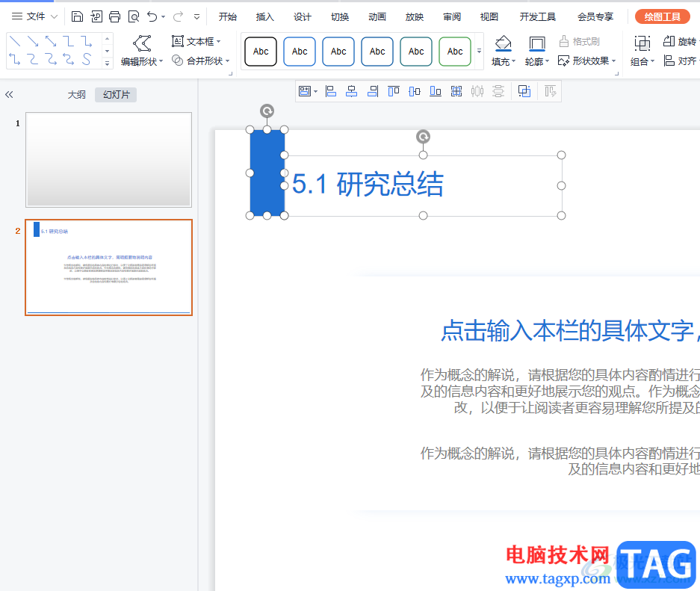Open the undo history dropdown arrow

point(163,17)
